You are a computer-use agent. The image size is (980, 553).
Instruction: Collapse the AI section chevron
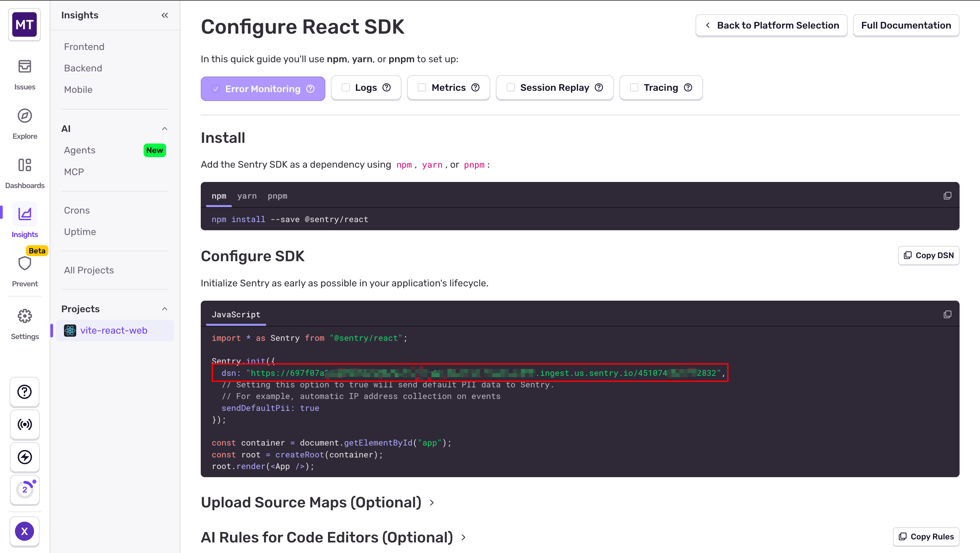165,129
